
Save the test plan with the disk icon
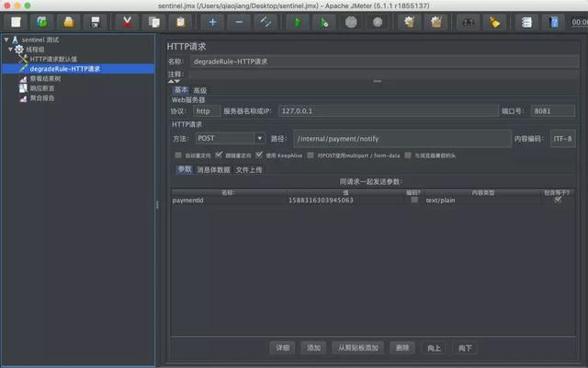96,22
